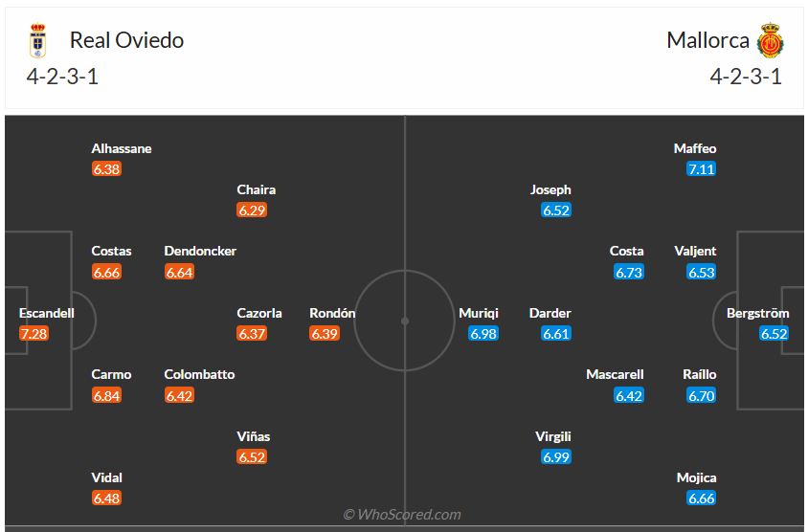
Task: Click the Mallorca club crest
Action: [771, 41]
